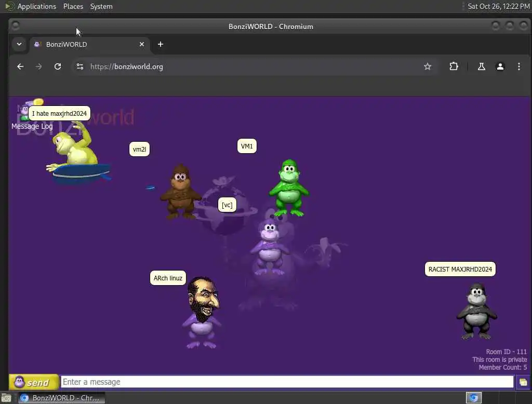The width and height of the screenshot is (532, 404).
Task: Click the 'This room is private' text
Action: (x=499, y=359)
